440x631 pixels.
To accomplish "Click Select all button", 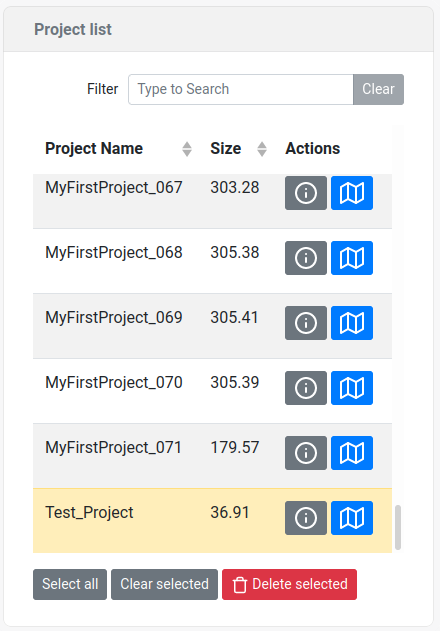I will point(70,584).
